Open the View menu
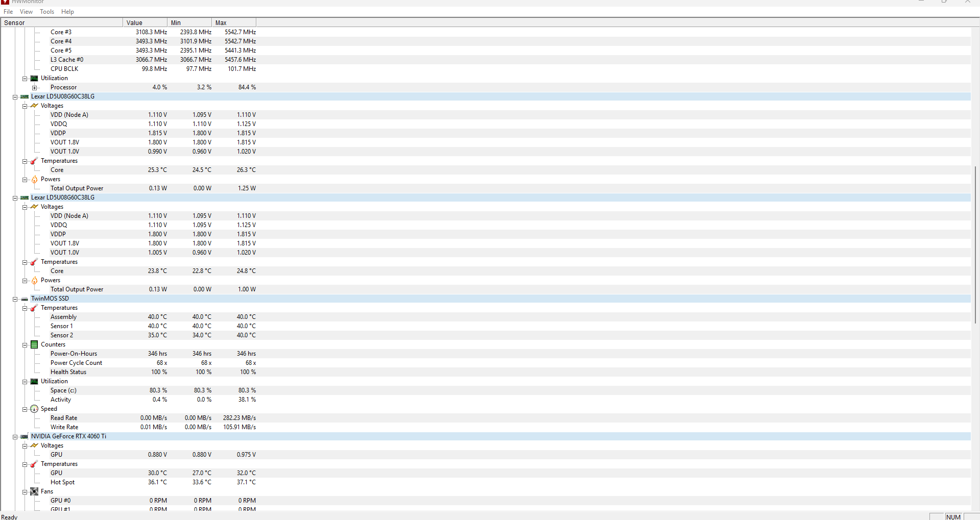 tap(26, 12)
